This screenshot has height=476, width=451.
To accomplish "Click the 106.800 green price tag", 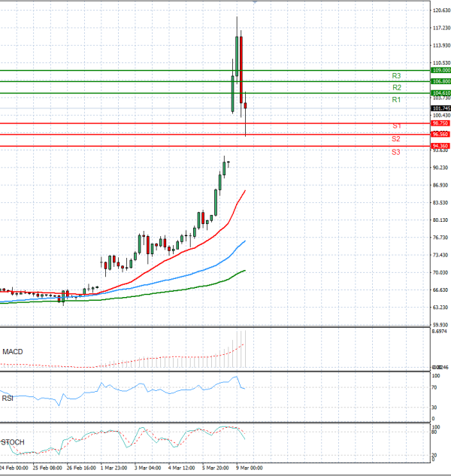I will pyautogui.click(x=440, y=81).
